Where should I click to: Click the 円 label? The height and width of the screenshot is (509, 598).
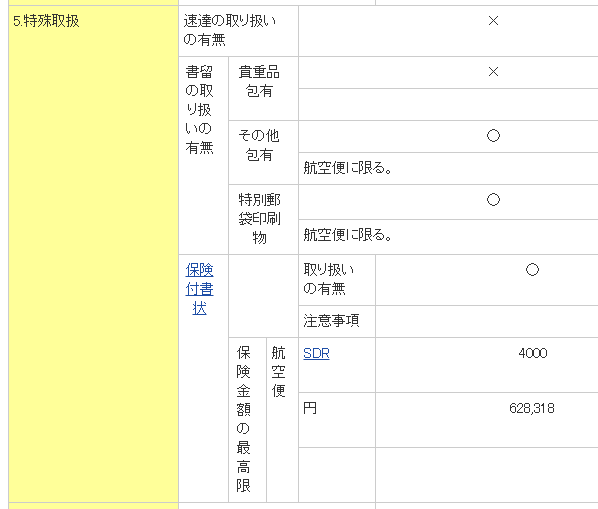pyautogui.click(x=310, y=408)
